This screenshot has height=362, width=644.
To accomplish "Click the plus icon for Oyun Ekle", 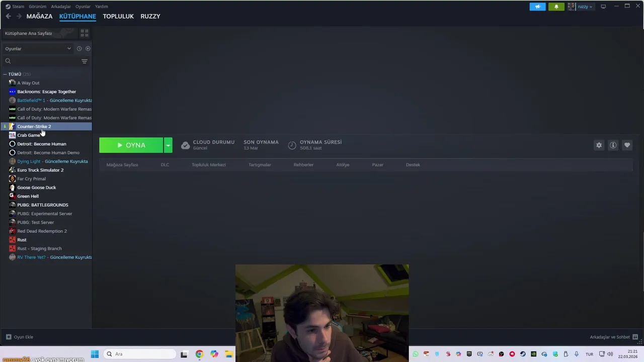I will point(9,337).
